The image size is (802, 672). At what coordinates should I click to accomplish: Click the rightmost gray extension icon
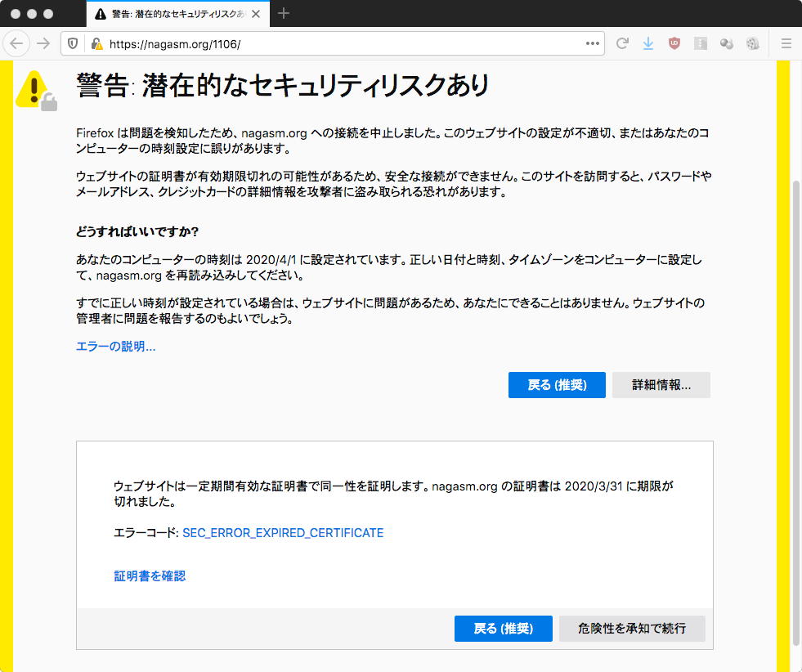click(x=752, y=43)
